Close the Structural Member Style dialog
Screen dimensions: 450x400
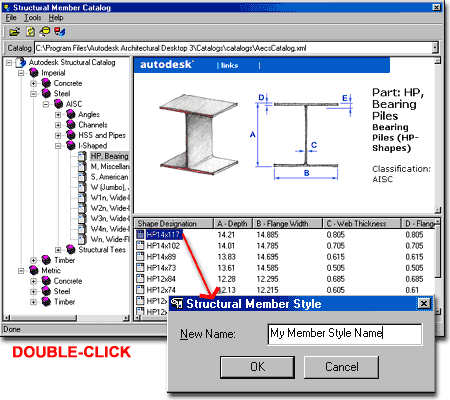click(x=424, y=304)
